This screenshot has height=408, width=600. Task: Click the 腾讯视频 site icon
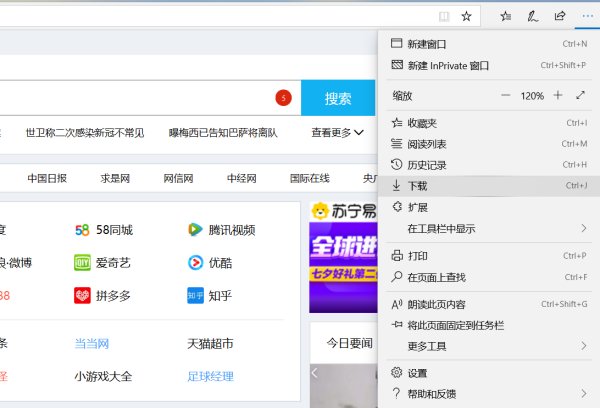pyautogui.click(x=195, y=229)
